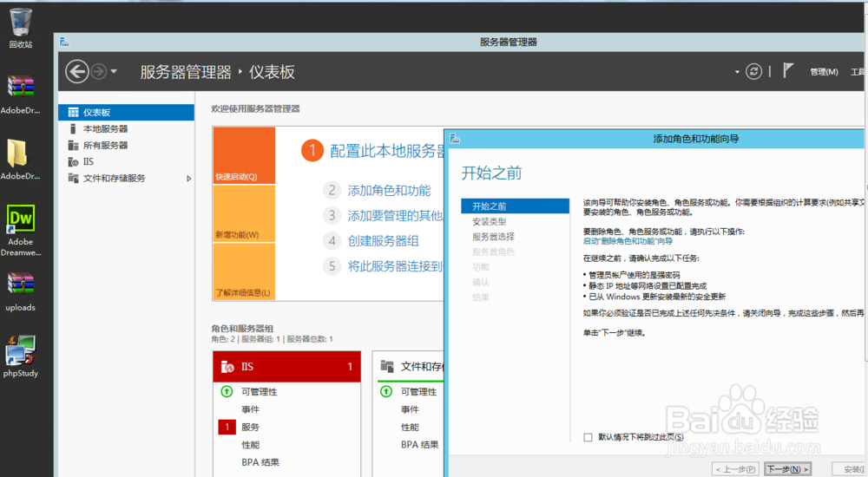Viewport: 868px width, 477px height.
Task: Click 性能 in the 文件和存储 tile
Action: point(410,428)
